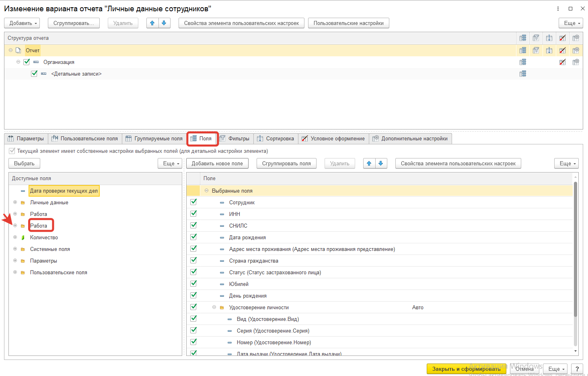Uncheck the Дата рождения field checkbox
The width and height of the screenshot is (588, 376).
(x=193, y=237)
